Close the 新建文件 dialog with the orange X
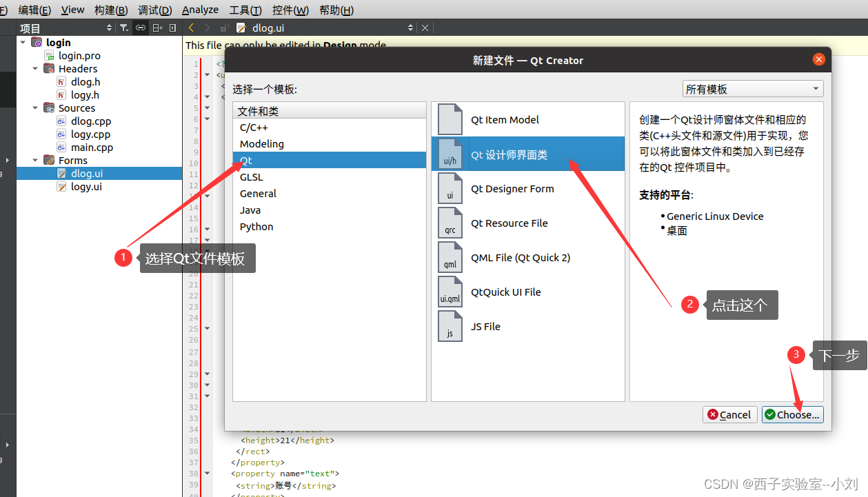Screen dimensions: 868x497 (819, 60)
